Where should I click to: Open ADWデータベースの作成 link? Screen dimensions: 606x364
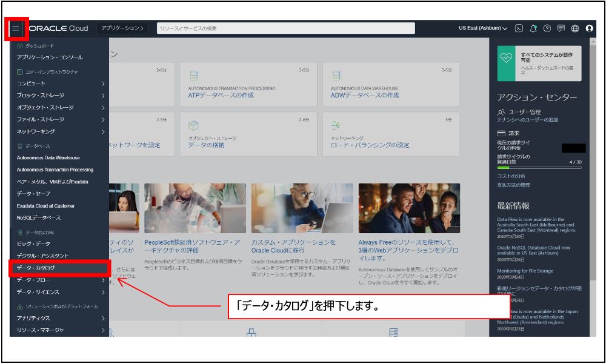[364, 95]
